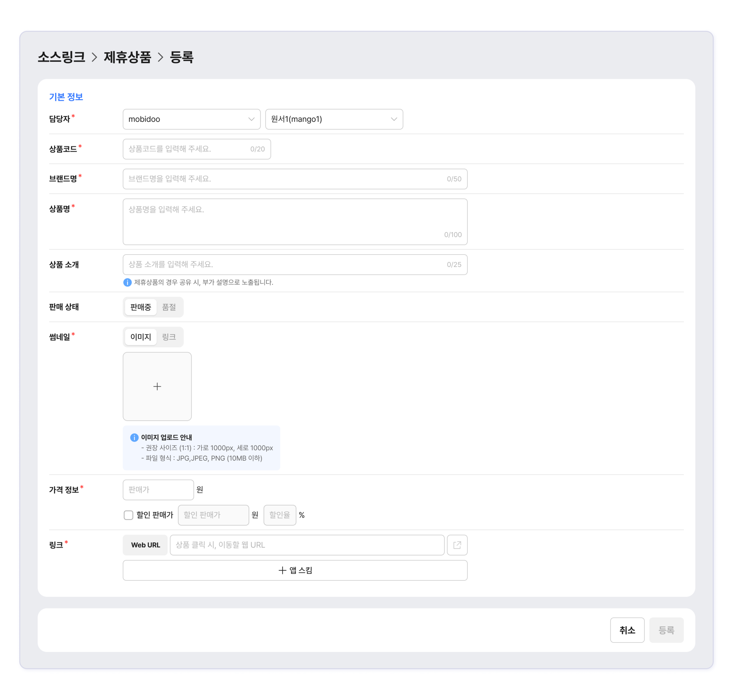Viewport: 733px width, 700px height.
Task: Click the + 앱 스킴 button
Action: pyautogui.click(x=295, y=570)
